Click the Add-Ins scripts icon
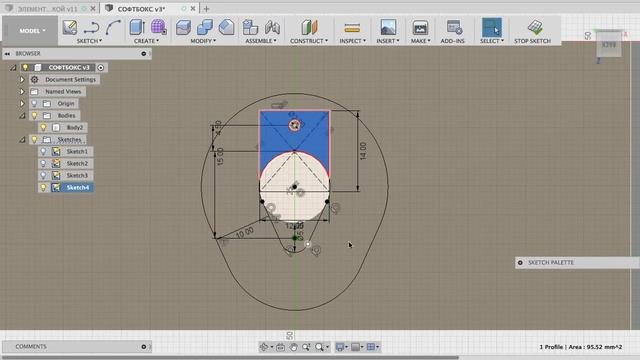The width and height of the screenshot is (640, 360). (454, 27)
